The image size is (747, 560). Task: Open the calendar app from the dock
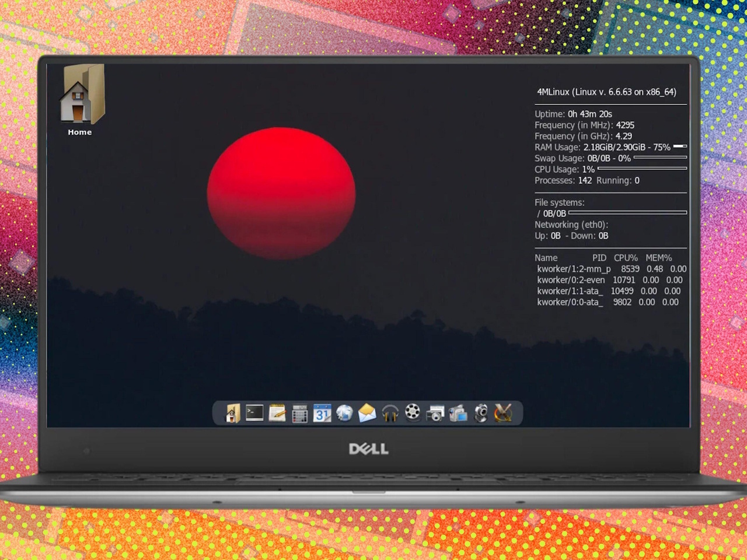tap(322, 413)
